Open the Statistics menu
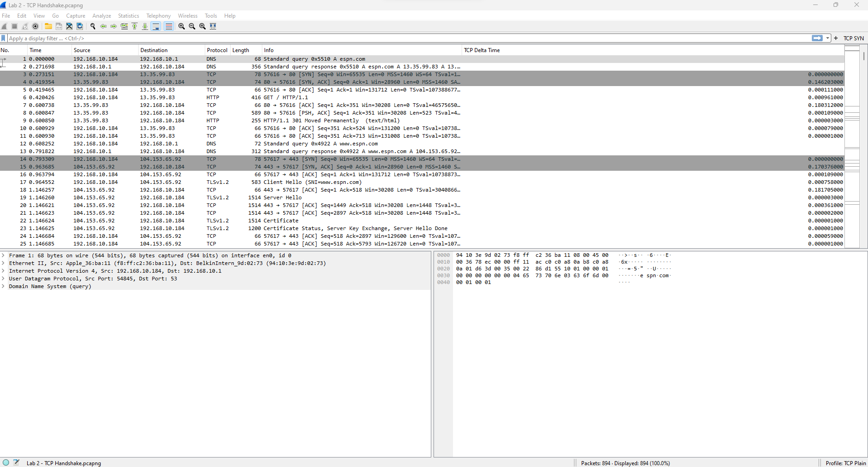This screenshot has height=467, width=868. pyautogui.click(x=128, y=15)
